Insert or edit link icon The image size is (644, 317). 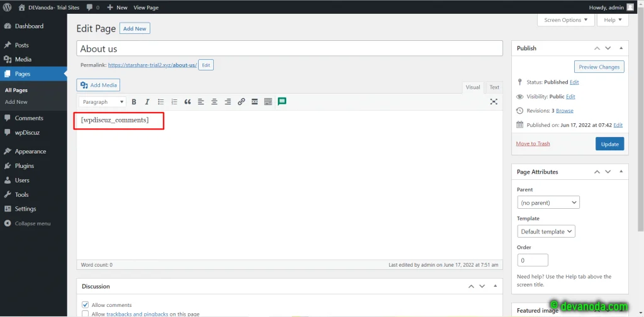tap(241, 102)
